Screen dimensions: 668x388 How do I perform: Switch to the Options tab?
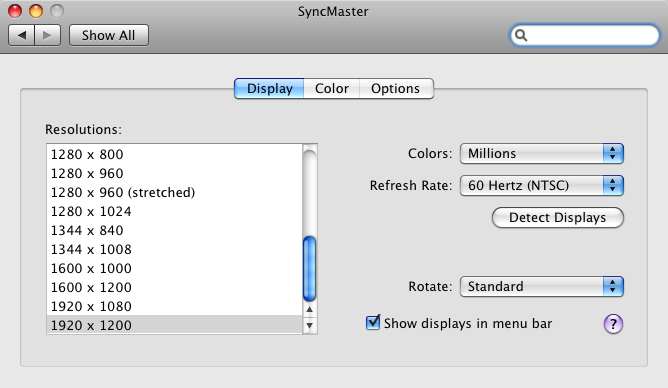(396, 88)
